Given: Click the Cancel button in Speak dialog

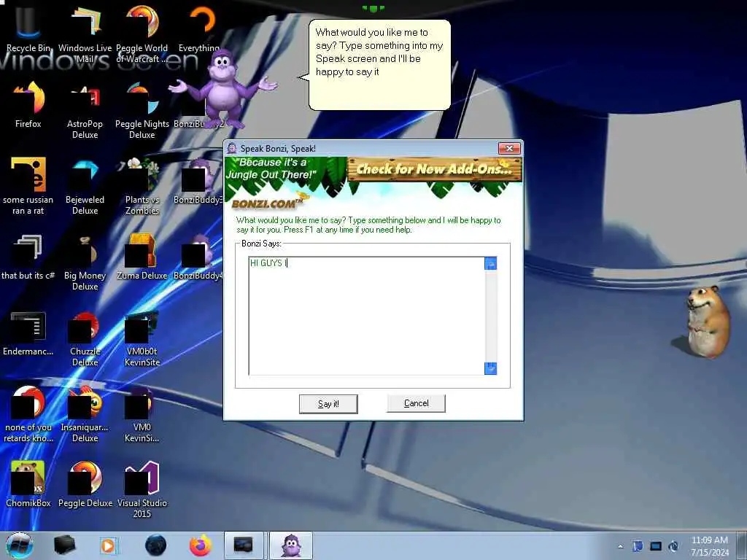Looking at the screenshot, I should pyautogui.click(x=416, y=403).
